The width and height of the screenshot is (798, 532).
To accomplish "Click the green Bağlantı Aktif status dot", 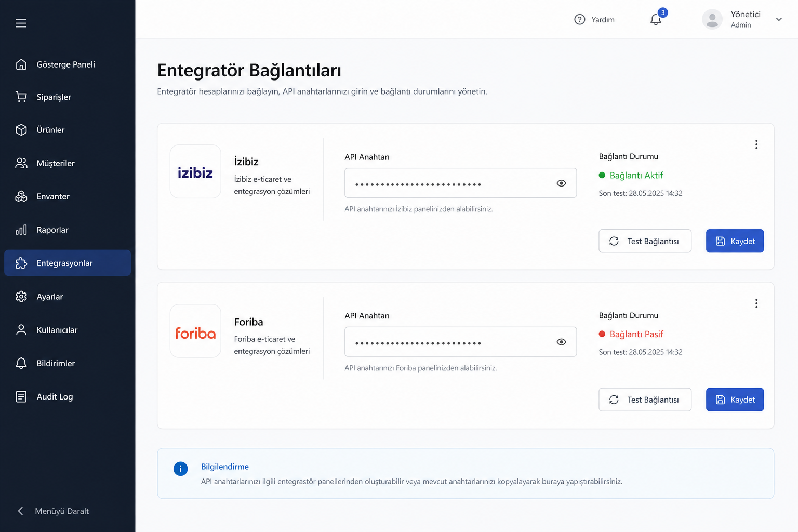I will 602,175.
